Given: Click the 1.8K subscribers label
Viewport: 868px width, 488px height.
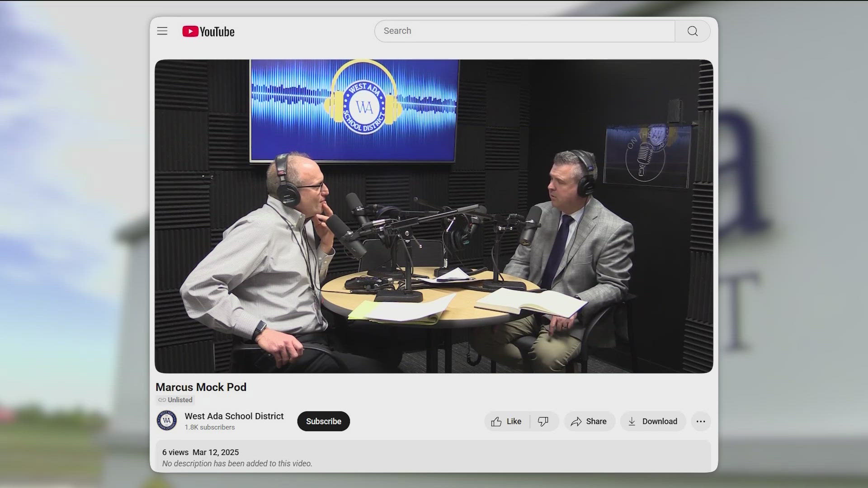Looking at the screenshot, I should [208, 427].
